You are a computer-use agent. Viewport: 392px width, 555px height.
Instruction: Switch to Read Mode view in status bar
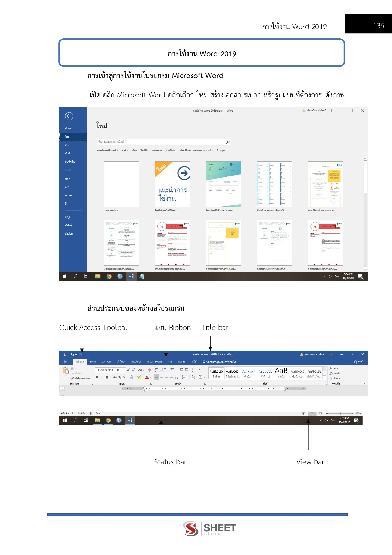(304, 413)
